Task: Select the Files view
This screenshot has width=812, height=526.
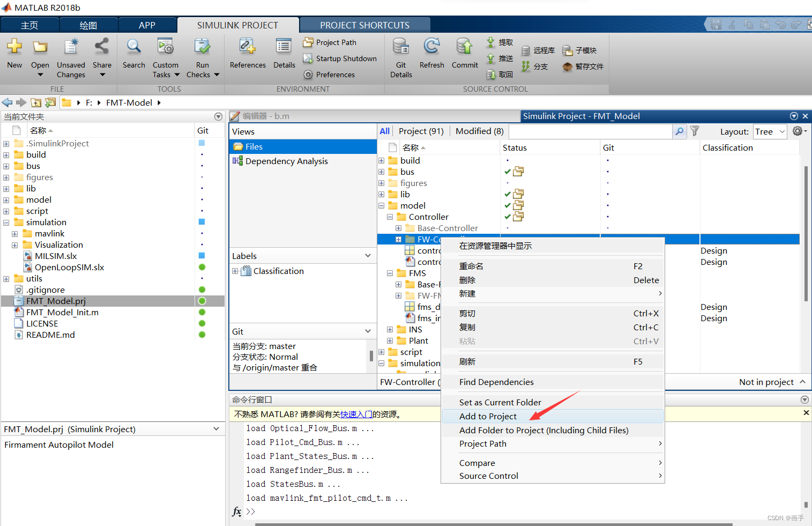Action: (x=303, y=146)
